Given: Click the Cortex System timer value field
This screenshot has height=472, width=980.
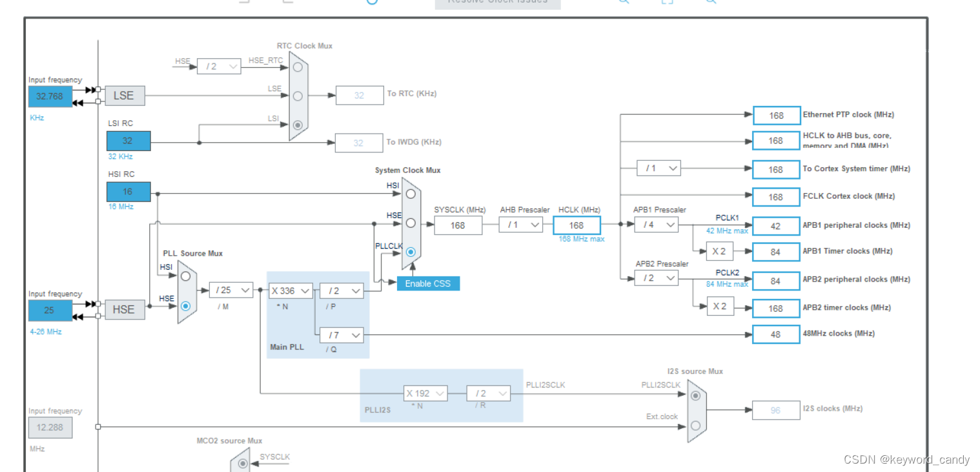Looking at the screenshot, I should point(777,170).
